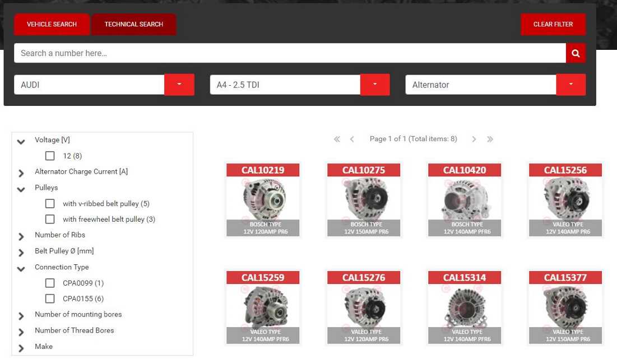Expand the Alternator Charge Current filter
Viewport: 617px width, 364px height.
[21, 173]
